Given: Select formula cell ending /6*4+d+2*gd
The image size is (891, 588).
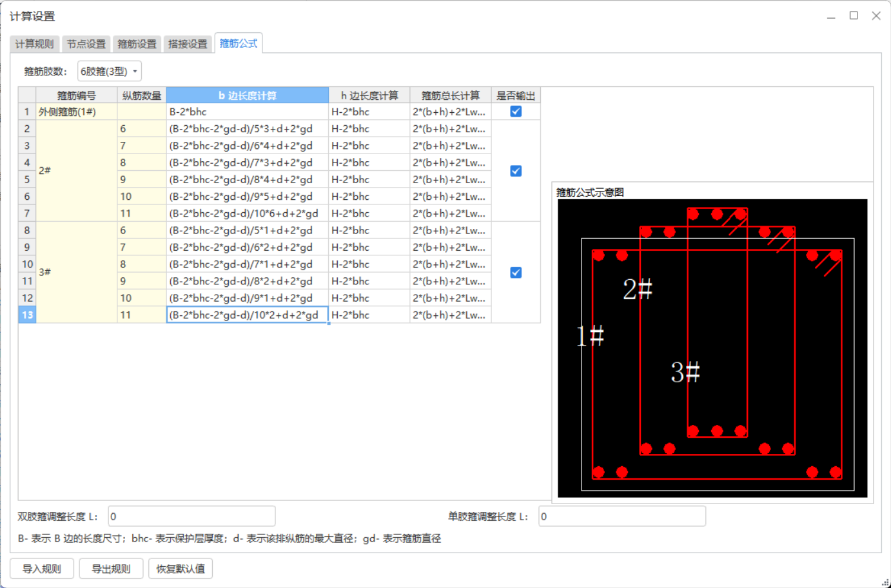Looking at the screenshot, I should coord(248,146).
